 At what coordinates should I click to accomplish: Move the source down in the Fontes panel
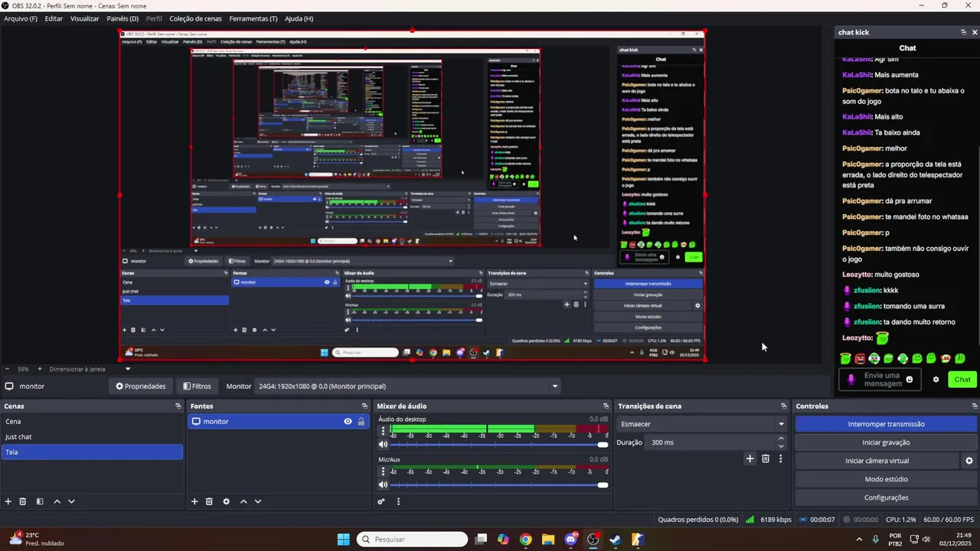click(258, 501)
